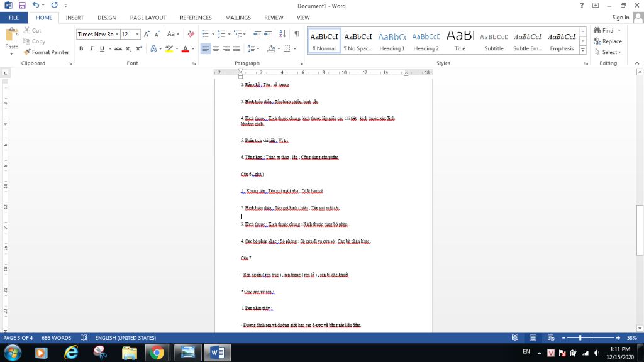Open the Replace dialog
644x362 pixels.
[x=608, y=41]
